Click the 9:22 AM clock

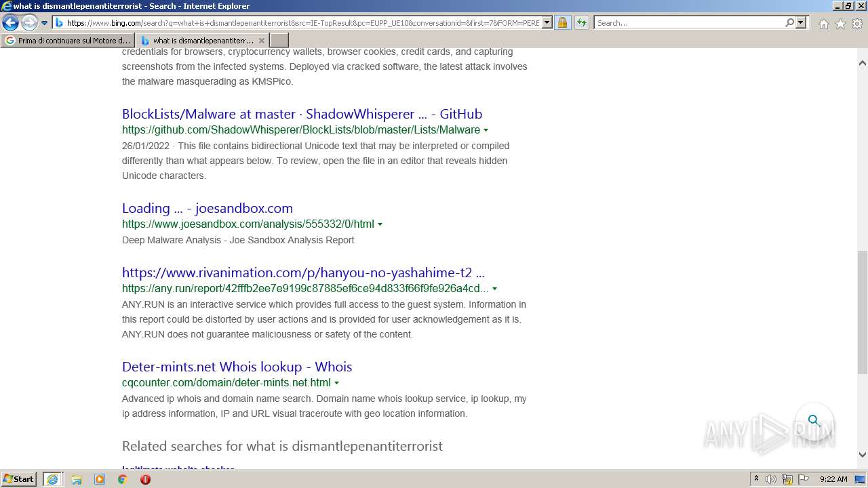[x=833, y=479]
